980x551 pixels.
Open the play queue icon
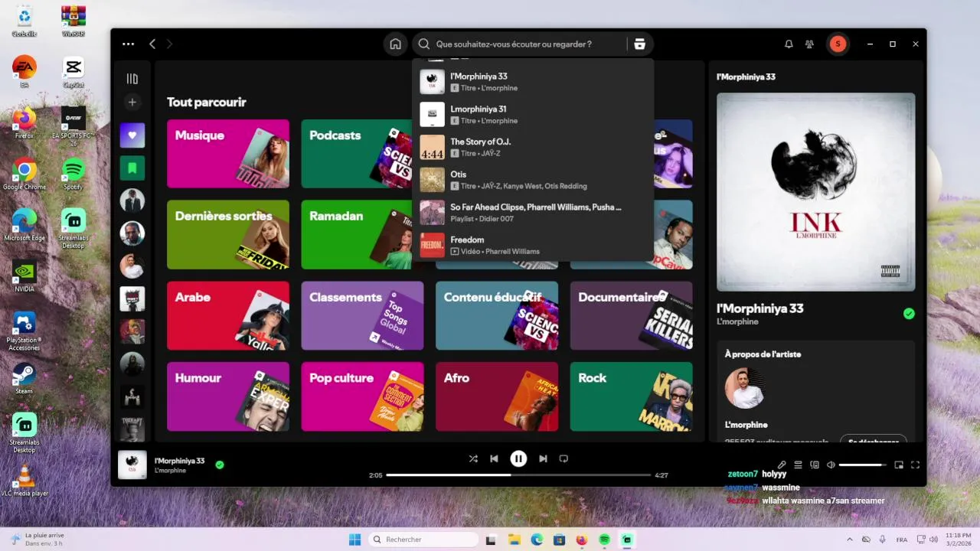point(798,465)
